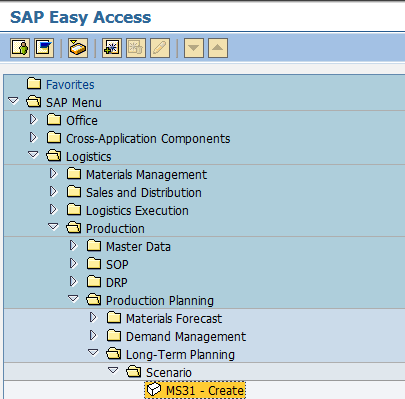Click the Delete Favorites toolbar icon
The image size is (405, 399).
pyautogui.click(x=136, y=48)
